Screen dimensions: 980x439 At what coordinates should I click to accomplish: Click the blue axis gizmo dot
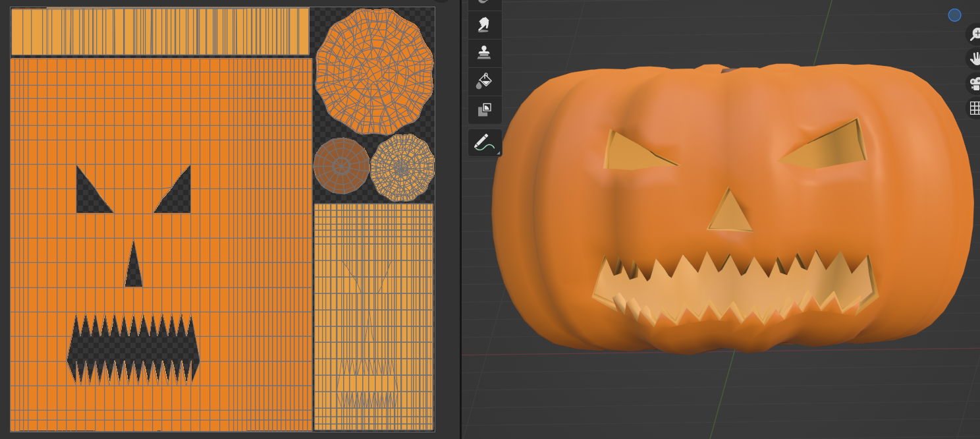[x=954, y=15]
